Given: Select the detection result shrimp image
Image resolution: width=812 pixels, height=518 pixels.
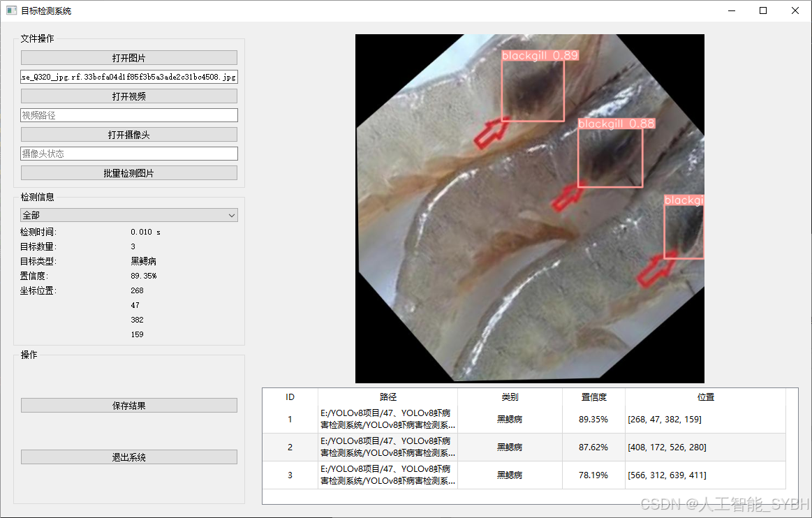Looking at the screenshot, I should (530, 209).
